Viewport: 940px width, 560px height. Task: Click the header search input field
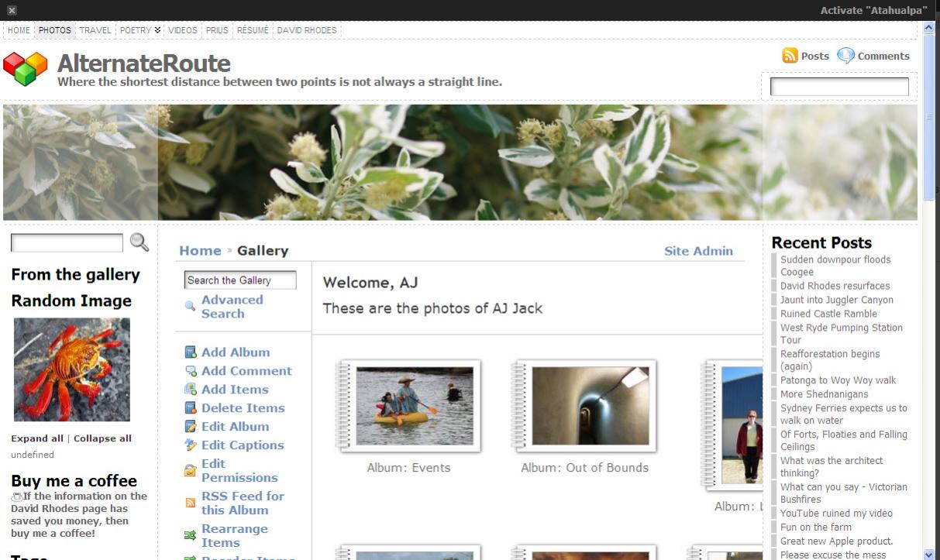[839, 87]
